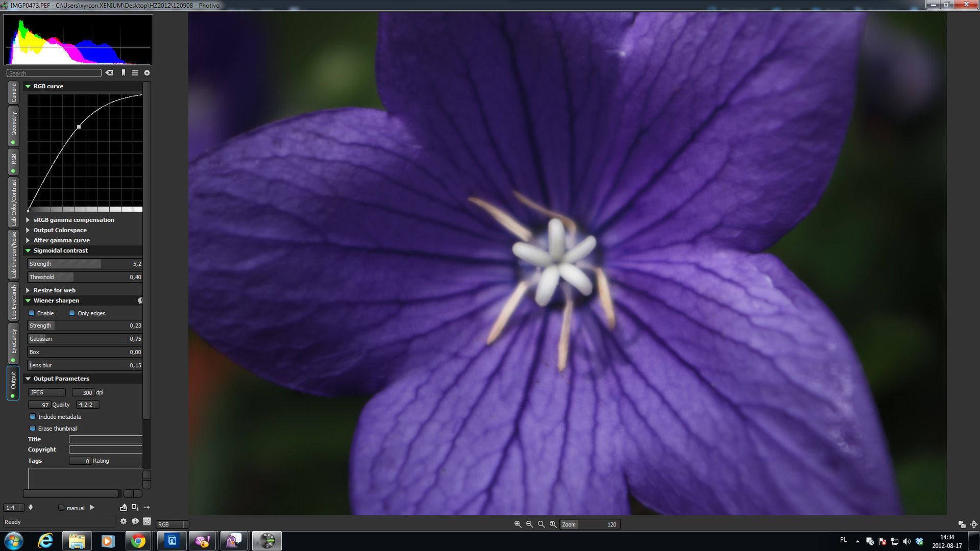Click the zoom in magnifier icon
This screenshot has height=551, width=980.
coord(518,524)
